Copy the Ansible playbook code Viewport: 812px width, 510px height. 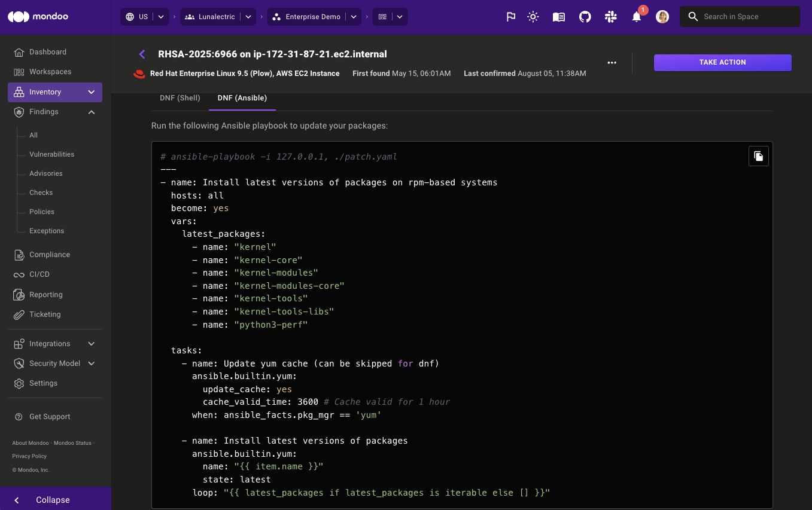tap(759, 156)
